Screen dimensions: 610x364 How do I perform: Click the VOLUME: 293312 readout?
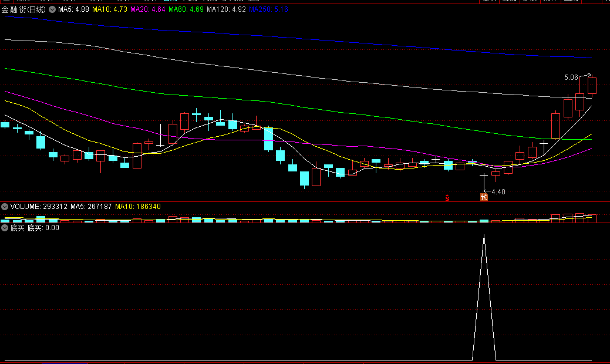pos(39,207)
